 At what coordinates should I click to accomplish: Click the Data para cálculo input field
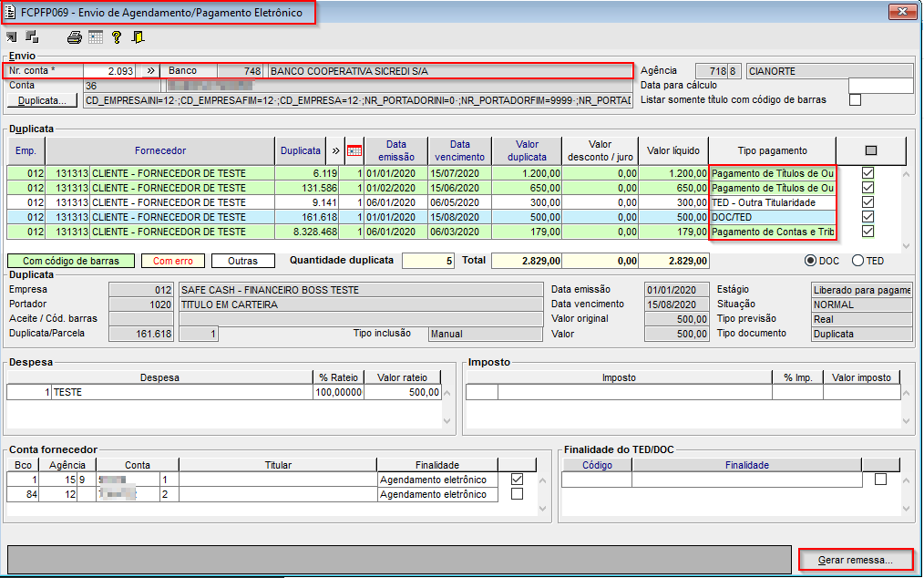point(879,86)
